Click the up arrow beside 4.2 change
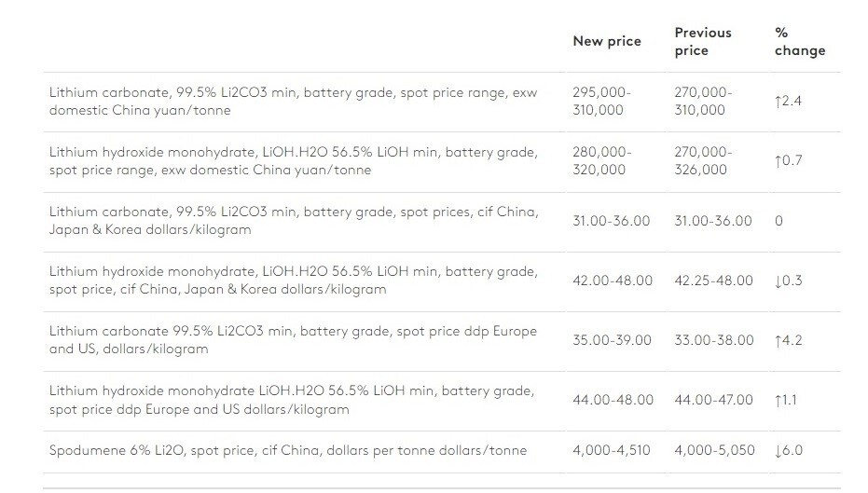The width and height of the screenshot is (868, 493). click(x=778, y=340)
